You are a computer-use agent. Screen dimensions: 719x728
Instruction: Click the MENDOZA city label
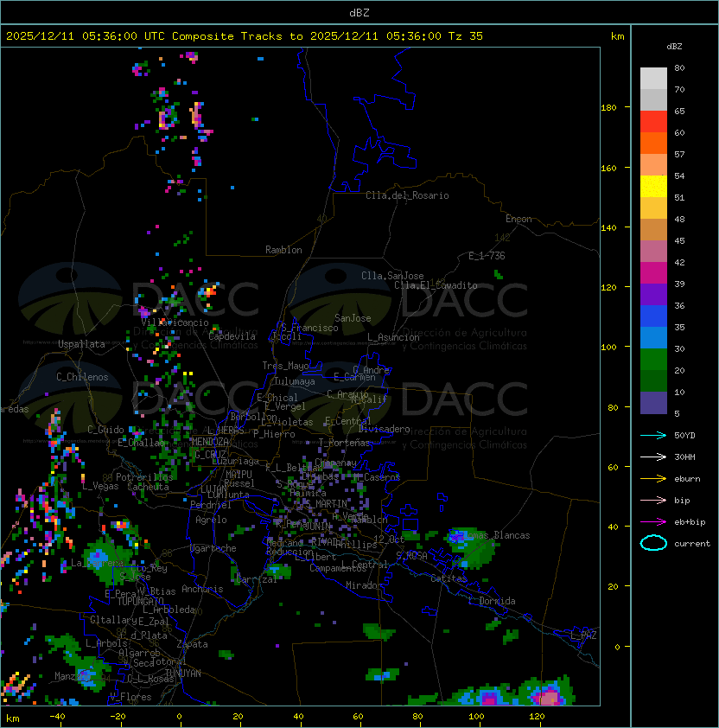[x=210, y=442]
